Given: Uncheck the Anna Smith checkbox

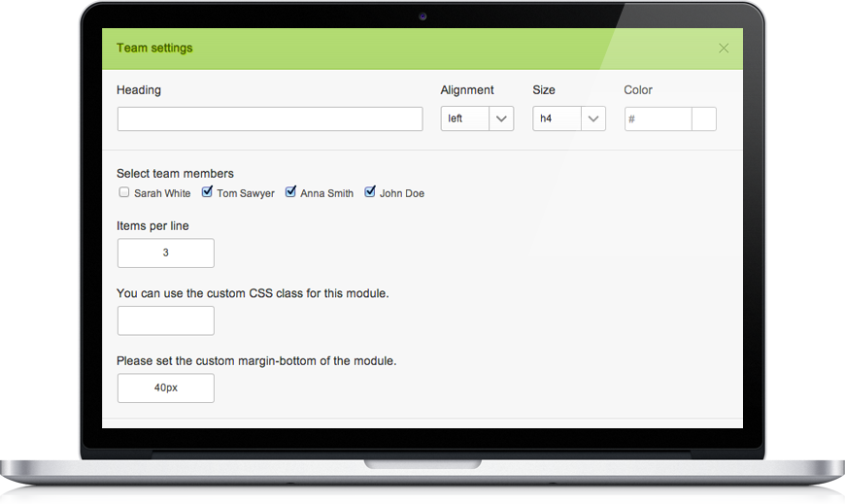Looking at the screenshot, I should [x=290, y=192].
